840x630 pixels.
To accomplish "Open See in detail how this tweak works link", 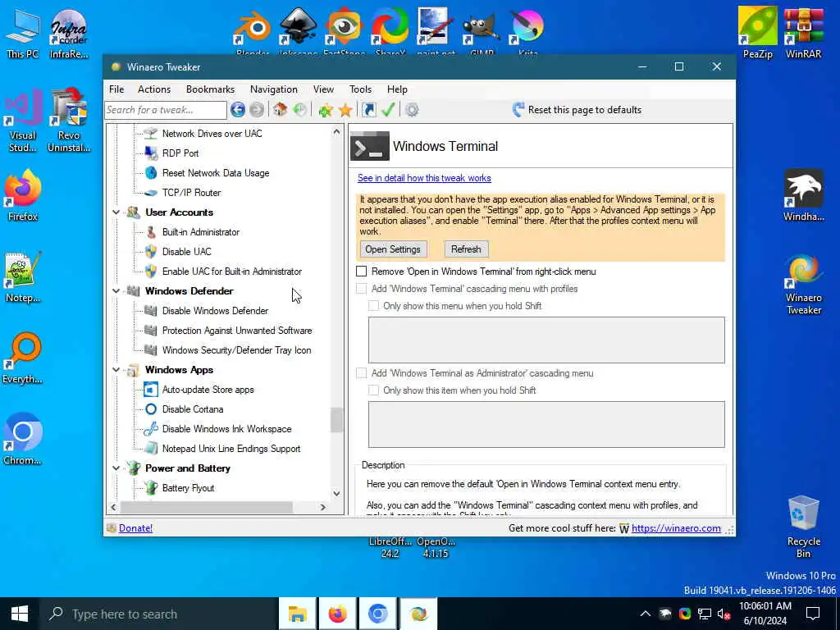I will [424, 178].
